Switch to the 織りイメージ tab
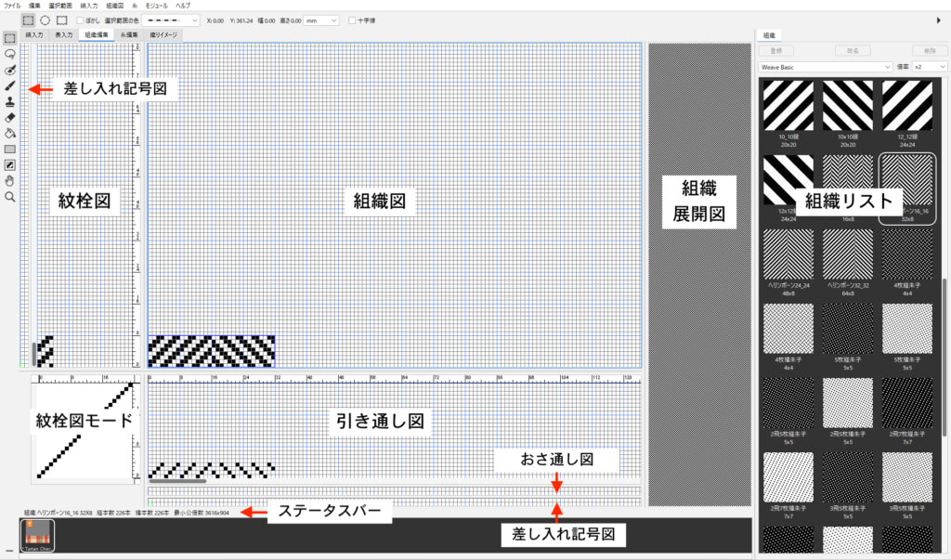 coord(163,34)
